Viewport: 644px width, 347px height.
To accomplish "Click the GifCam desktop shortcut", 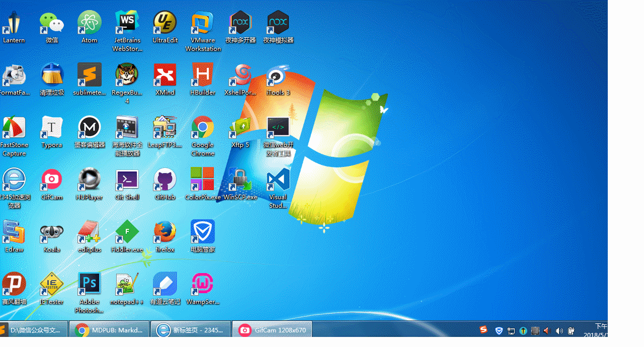I will 52,184.
